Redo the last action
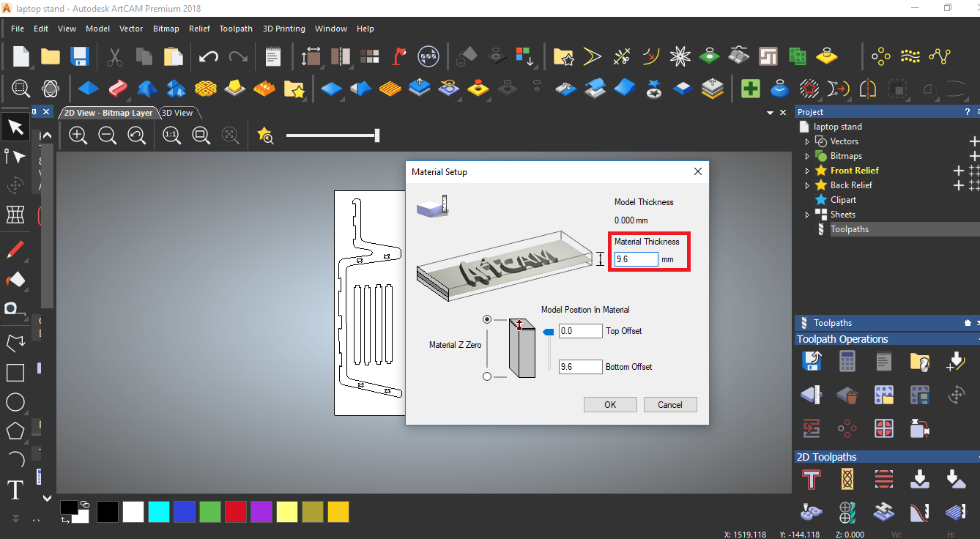 [x=238, y=56]
